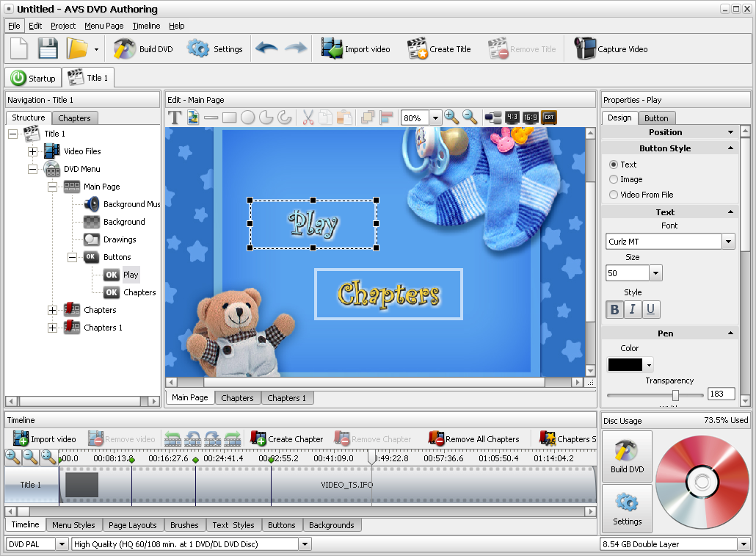Click the Save project floppy disk icon

48,49
